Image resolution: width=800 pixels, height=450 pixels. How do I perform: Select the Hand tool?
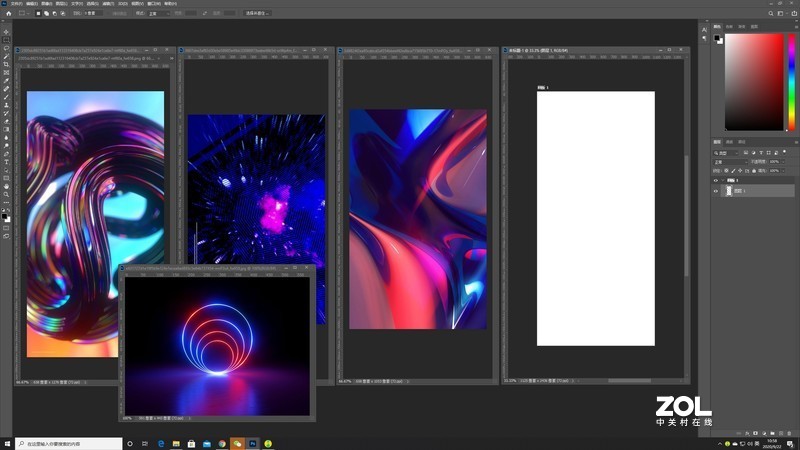point(6,186)
